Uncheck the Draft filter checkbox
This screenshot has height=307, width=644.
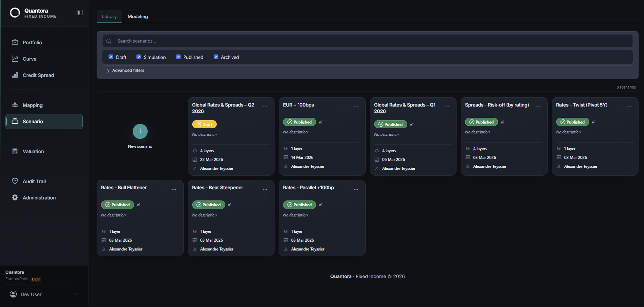111,57
